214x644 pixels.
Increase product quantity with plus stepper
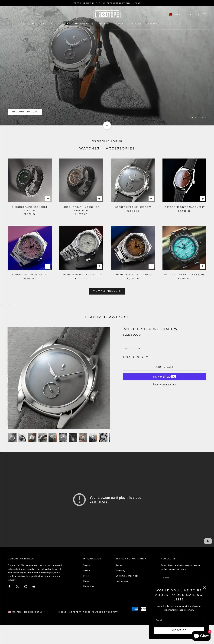[x=139, y=349]
